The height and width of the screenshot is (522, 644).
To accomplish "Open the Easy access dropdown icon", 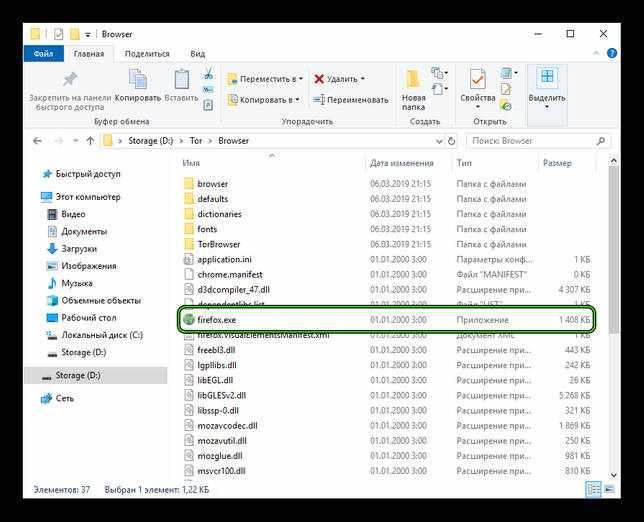I will (x=439, y=89).
